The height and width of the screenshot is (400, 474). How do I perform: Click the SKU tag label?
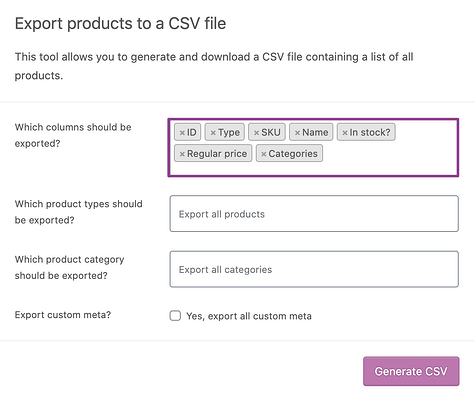271,132
